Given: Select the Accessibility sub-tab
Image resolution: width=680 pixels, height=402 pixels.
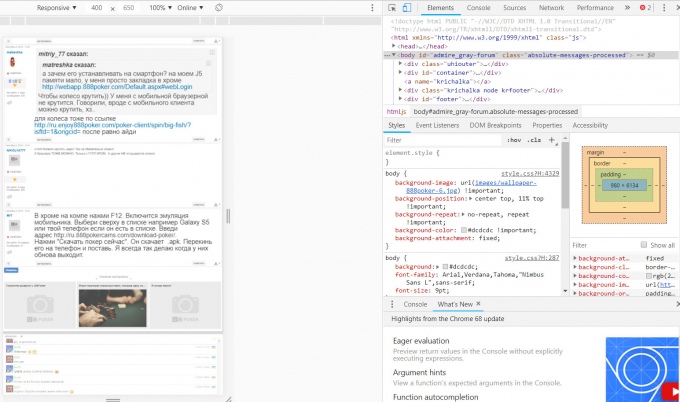Looking at the screenshot, I should point(590,125).
